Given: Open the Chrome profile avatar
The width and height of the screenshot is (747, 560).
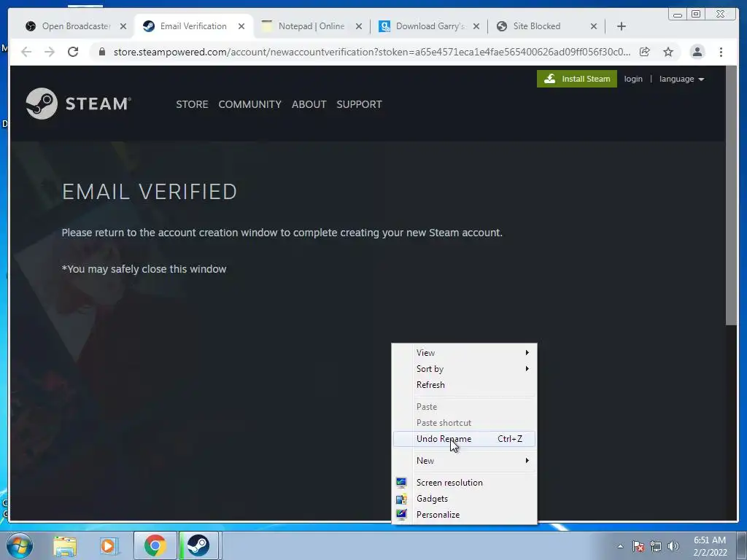Looking at the screenshot, I should [697, 52].
